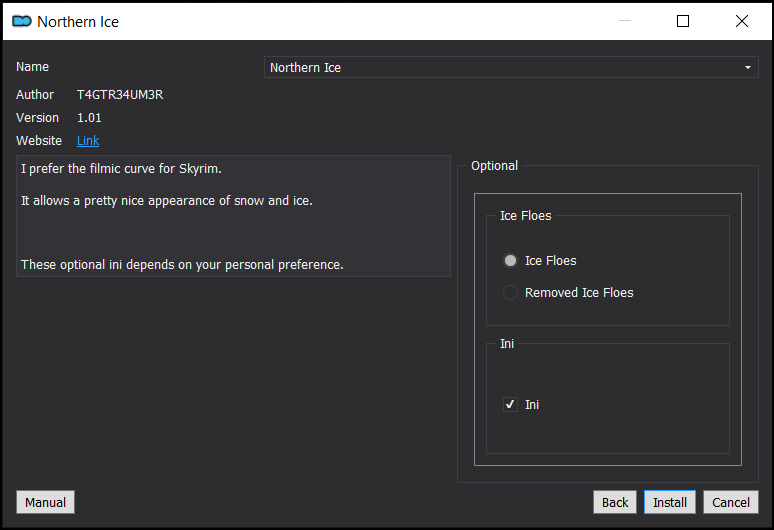Toggle the Ini checkbox
The height and width of the screenshot is (530, 774).
[510, 405]
